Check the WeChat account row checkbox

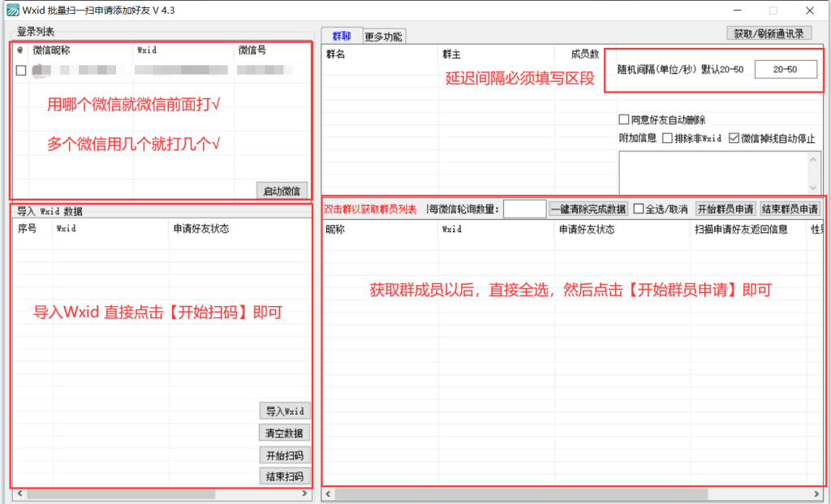click(x=21, y=71)
